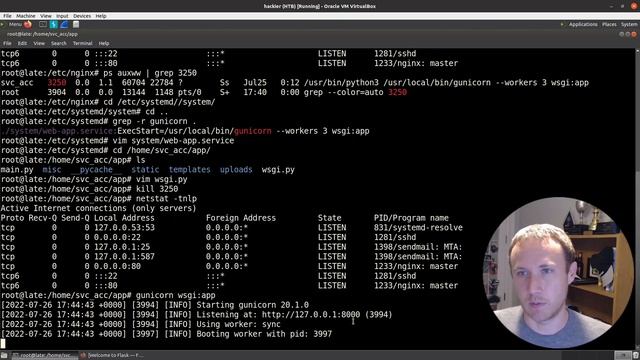Switch to root@late terminal taskbar entry

point(44,355)
